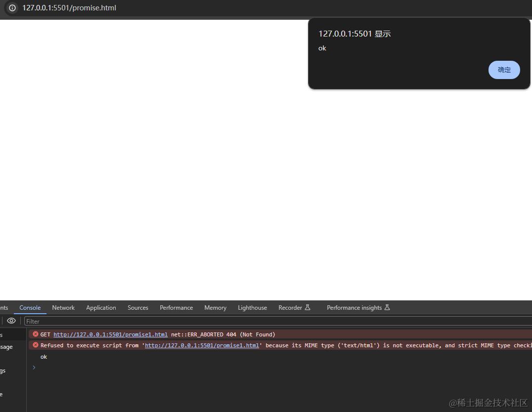Click the error icon on GET row
532x412 pixels.
point(35,334)
